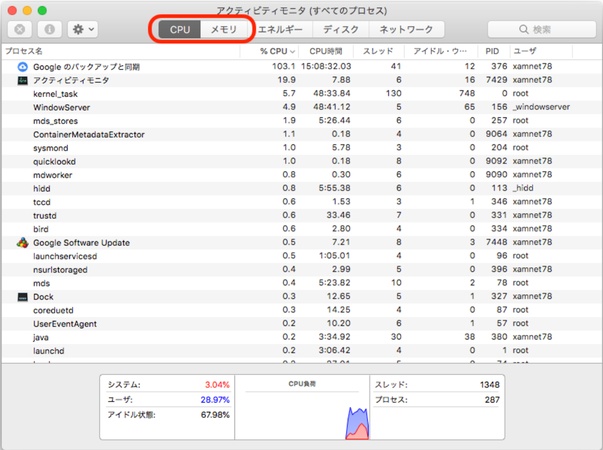Switch to the エネルギー tab
Viewport: 603px width, 450px height.
pos(280,30)
